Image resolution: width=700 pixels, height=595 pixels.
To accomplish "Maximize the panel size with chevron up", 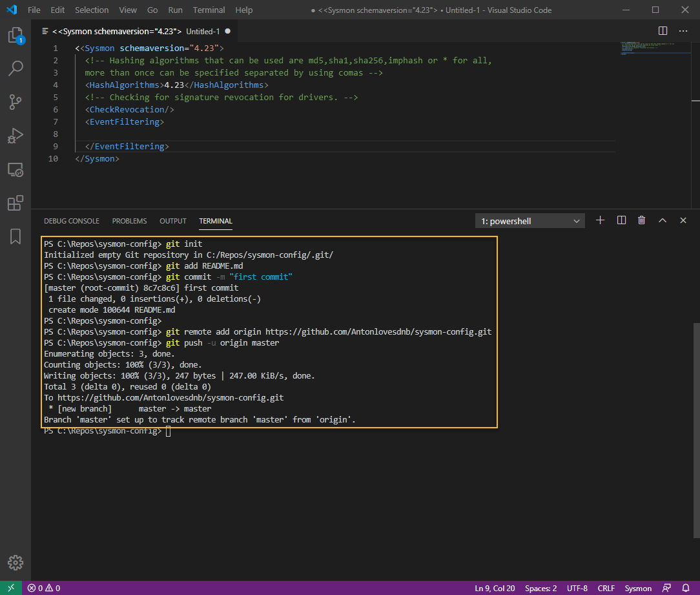I will click(x=663, y=220).
